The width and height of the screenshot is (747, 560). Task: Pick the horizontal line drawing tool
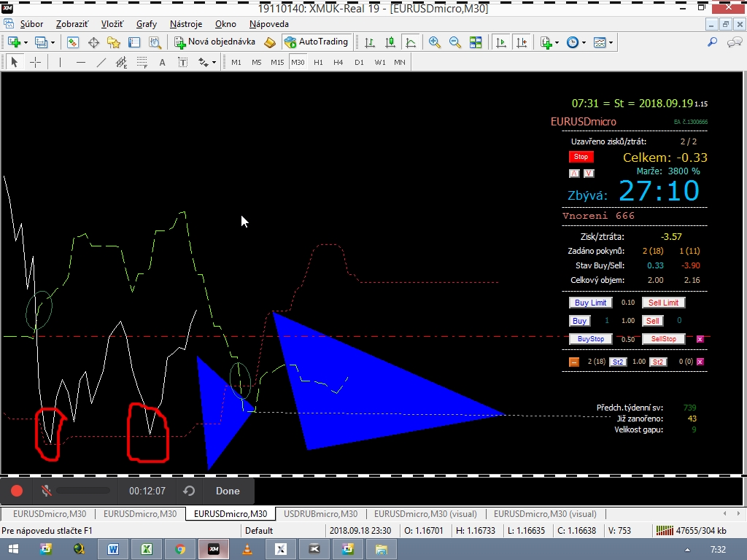coord(80,62)
